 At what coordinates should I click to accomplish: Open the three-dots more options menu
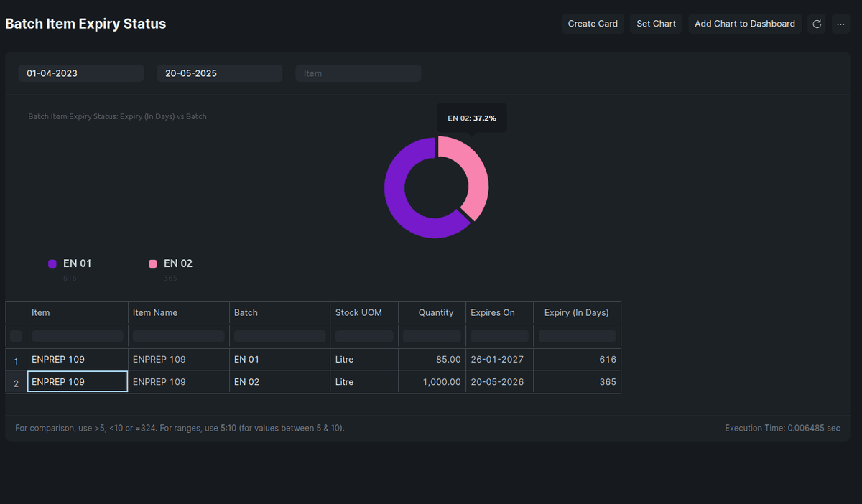[x=841, y=24]
